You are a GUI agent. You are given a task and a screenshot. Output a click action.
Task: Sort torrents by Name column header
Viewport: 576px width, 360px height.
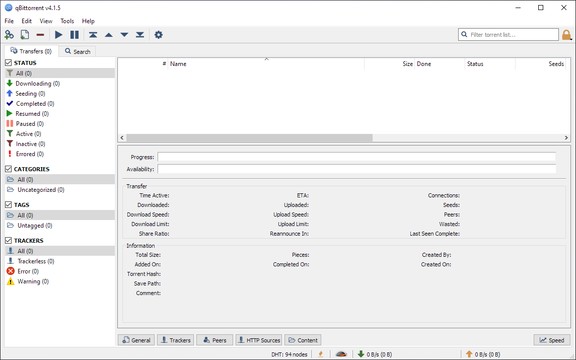(x=266, y=64)
